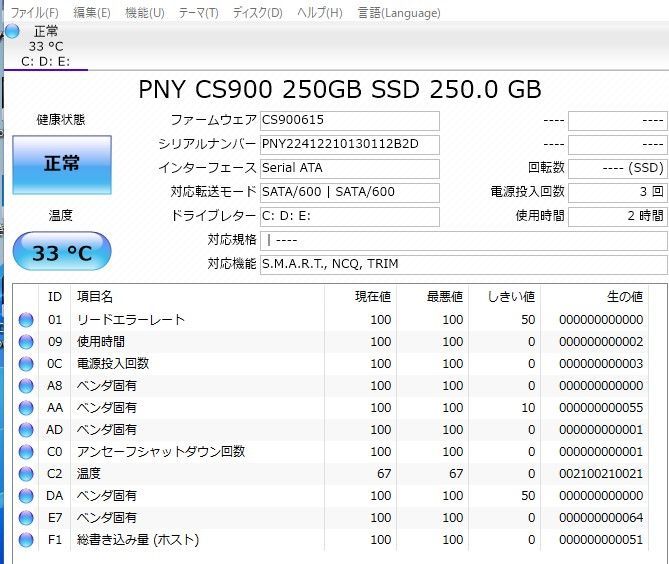Open the テーマ(T) menu
This screenshot has height=564, width=669.
[x=198, y=12]
